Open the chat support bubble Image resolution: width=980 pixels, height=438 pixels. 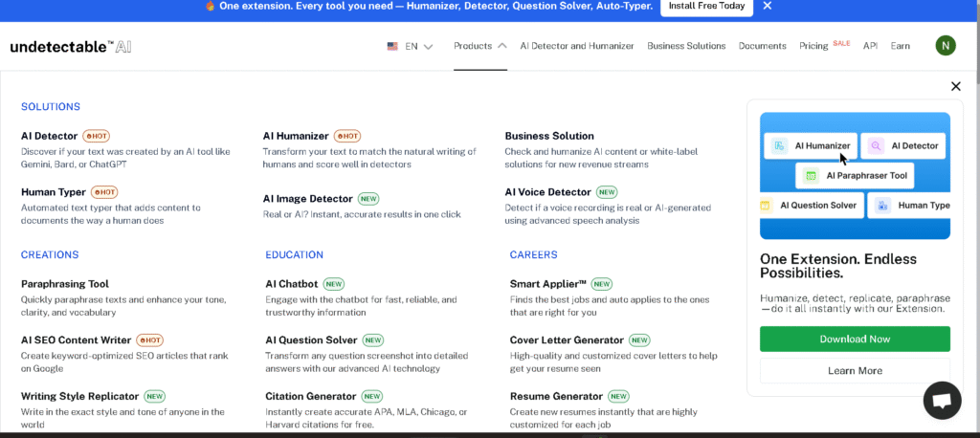(x=942, y=401)
